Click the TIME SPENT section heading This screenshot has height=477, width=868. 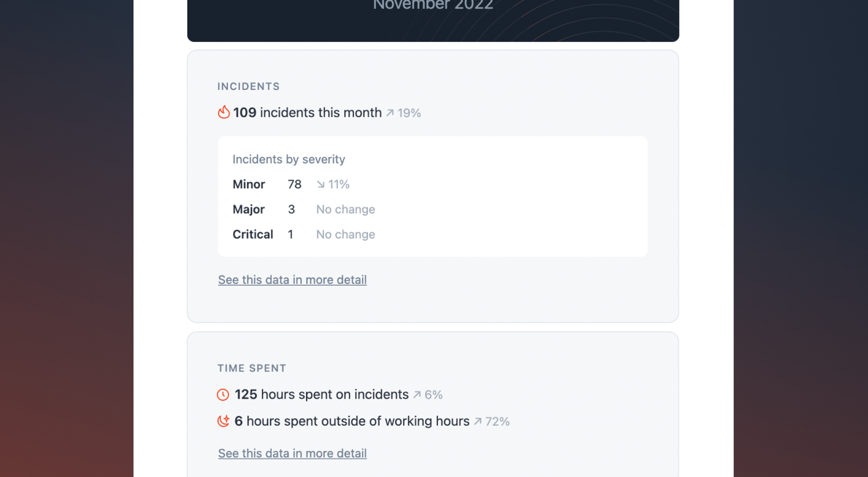click(x=252, y=368)
